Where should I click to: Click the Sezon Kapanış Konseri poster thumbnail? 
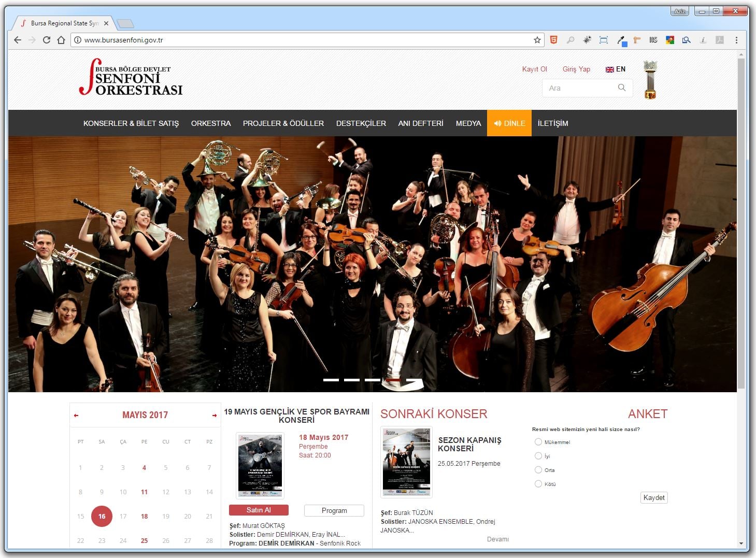pyautogui.click(x=406, y=462)
